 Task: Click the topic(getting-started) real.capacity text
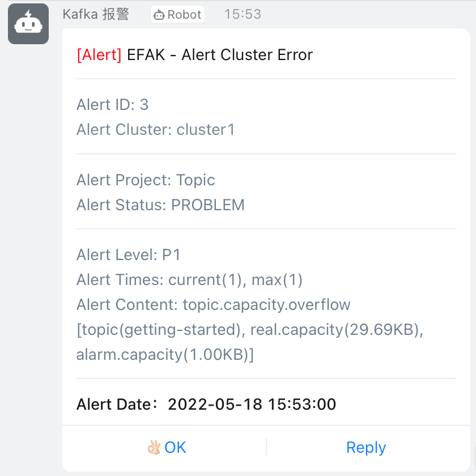coord(250,330)
